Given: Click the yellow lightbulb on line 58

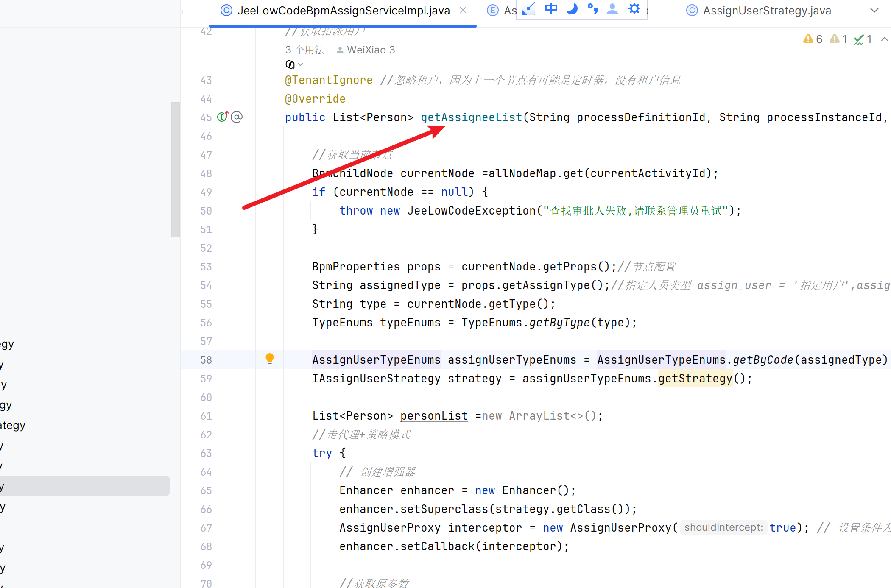Looking at the screenshot, I should click(270, 359).
